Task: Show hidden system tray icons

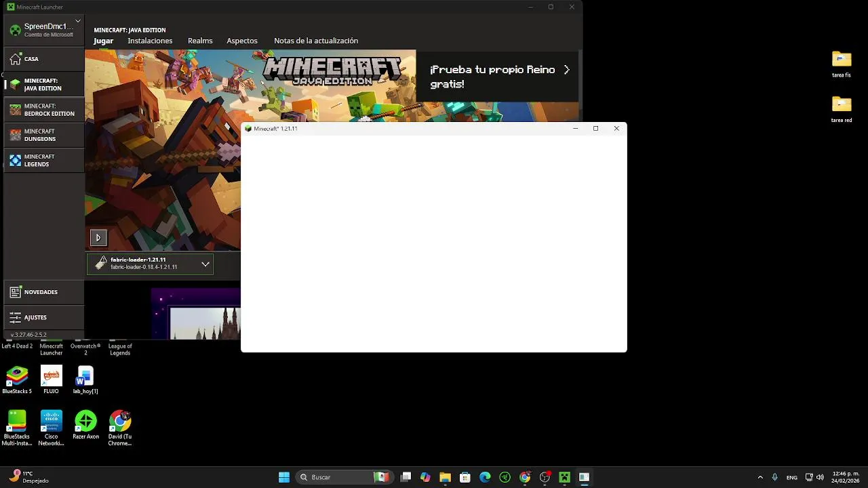Action: 760,477
